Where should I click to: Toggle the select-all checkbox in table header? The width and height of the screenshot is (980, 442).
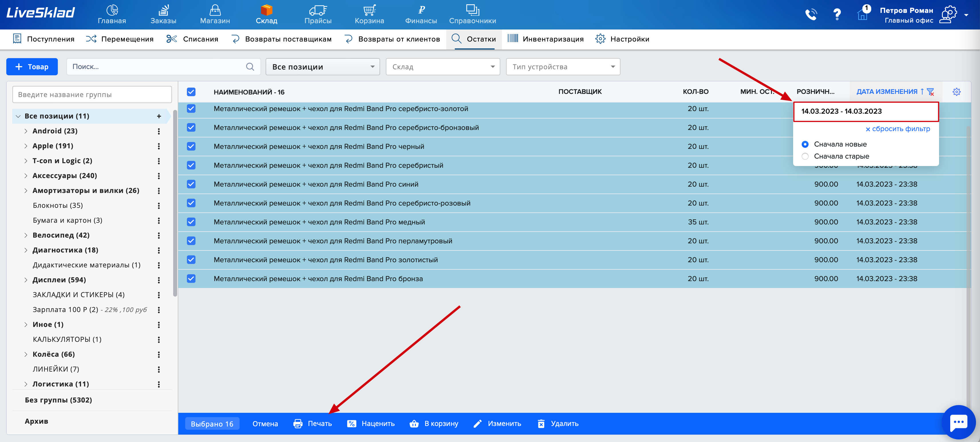coord(191,92)
